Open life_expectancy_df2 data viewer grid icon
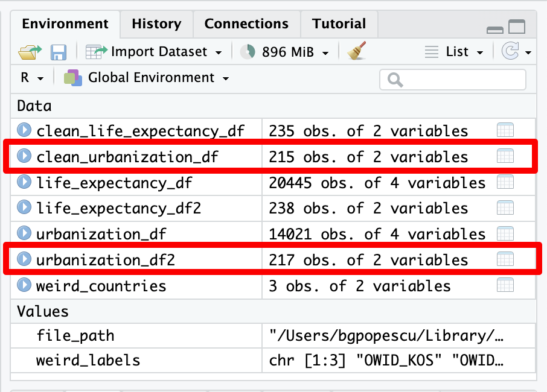Screen dimensions: 547x392 [x=505, y=208]
